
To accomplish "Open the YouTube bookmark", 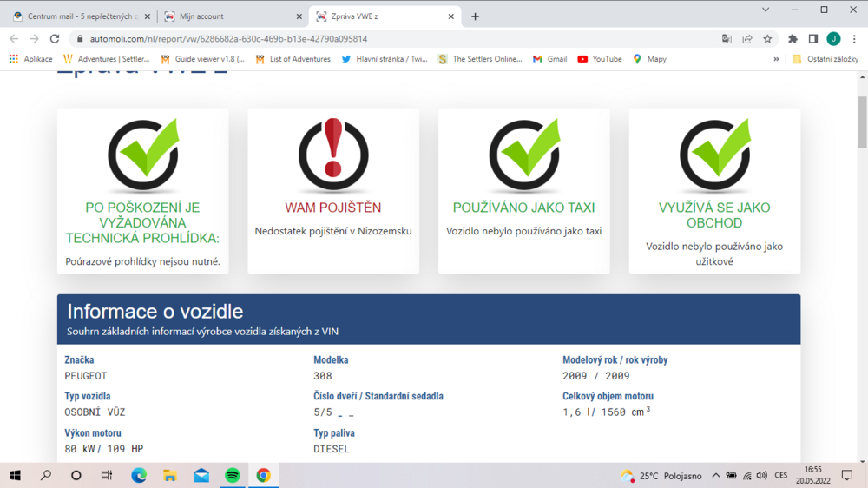I will click(x=600, y=59).
